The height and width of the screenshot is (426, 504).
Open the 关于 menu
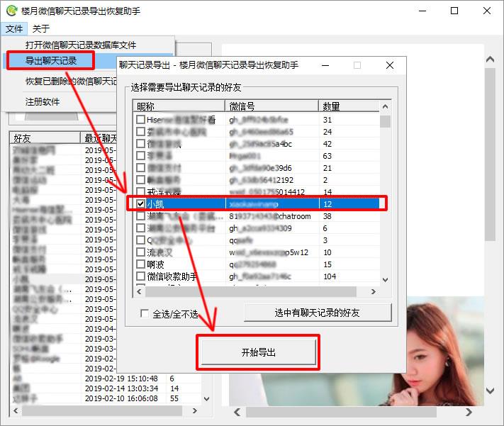pos(41,28)
